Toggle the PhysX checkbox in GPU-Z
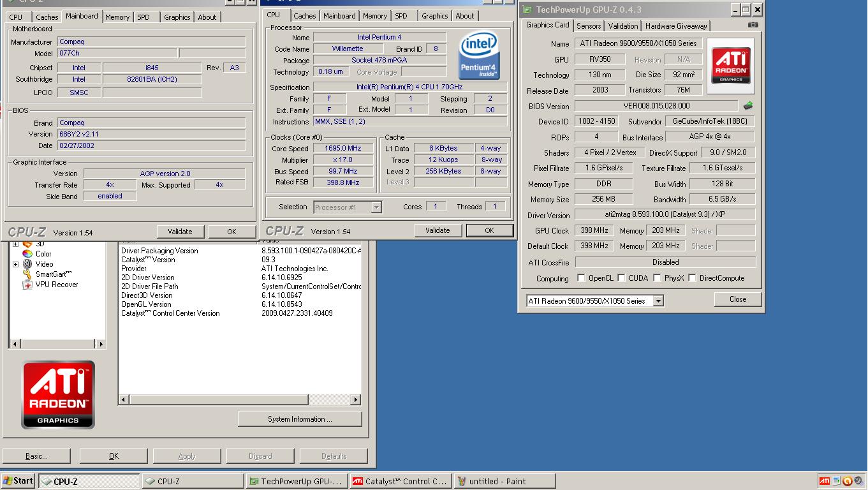 (x=657, y=278)
